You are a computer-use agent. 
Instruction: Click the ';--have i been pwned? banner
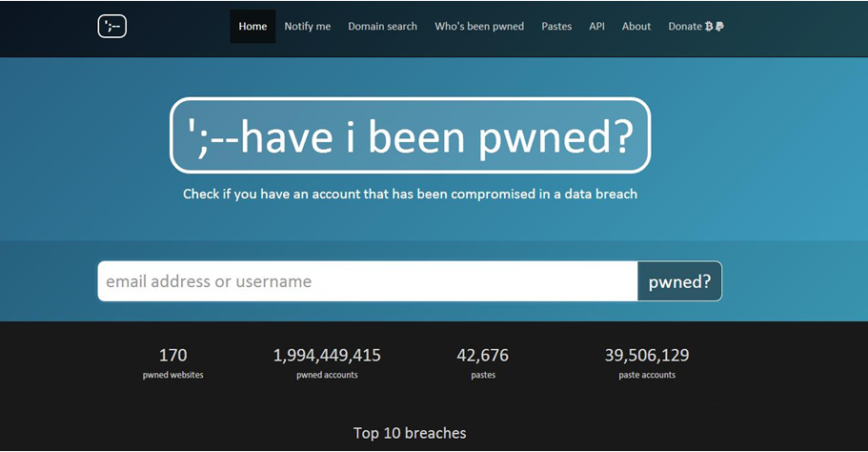[x=410, y=135]
